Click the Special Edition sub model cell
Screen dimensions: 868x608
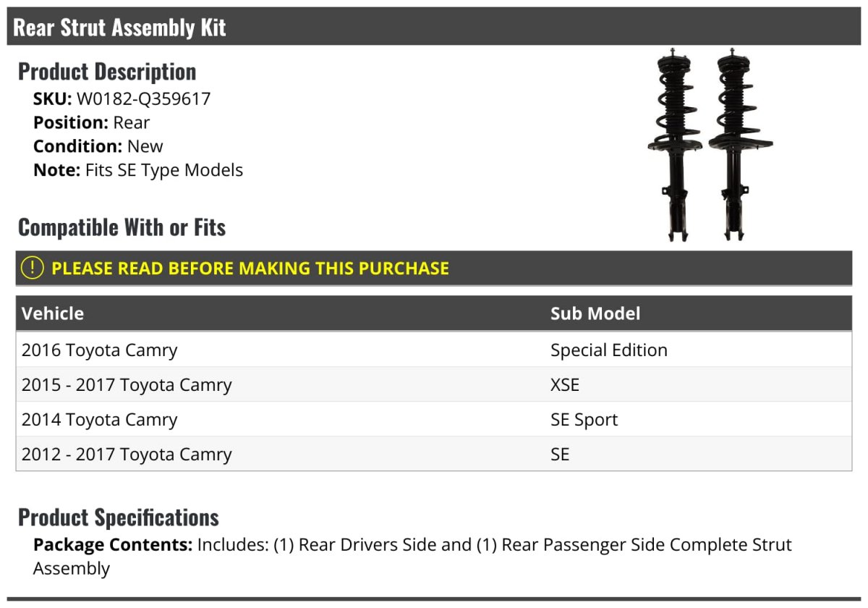click(609, 350)
